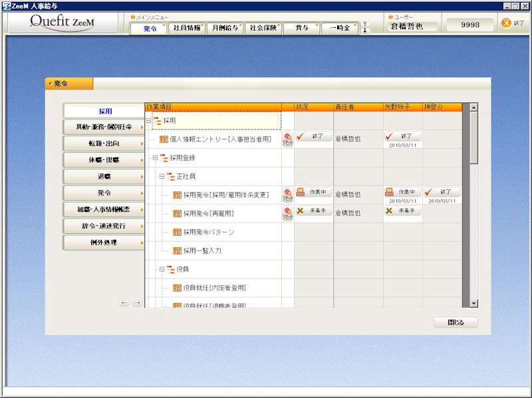The width and height of the screenshot is (532, 398).
Task: Click the orange 終了 exit icon
Action: tap(506, 23)
